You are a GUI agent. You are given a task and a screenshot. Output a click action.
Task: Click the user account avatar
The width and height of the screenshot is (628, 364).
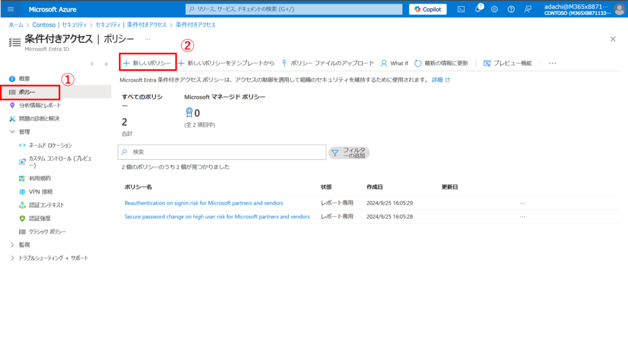pos(619,9)
